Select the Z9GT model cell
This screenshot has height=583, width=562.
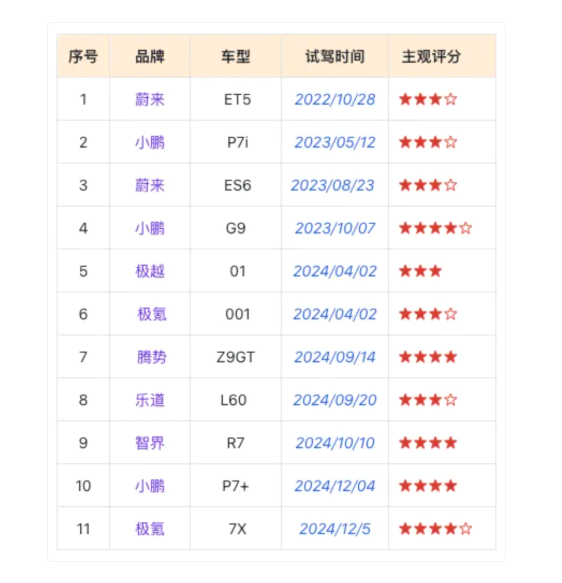pos(236,357)
